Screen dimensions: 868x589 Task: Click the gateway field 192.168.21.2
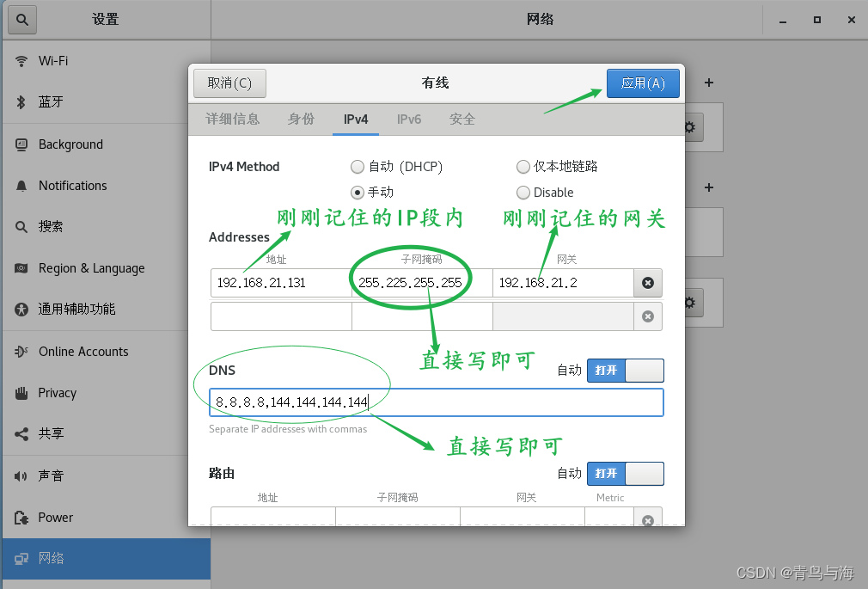[x=564, y=283]
